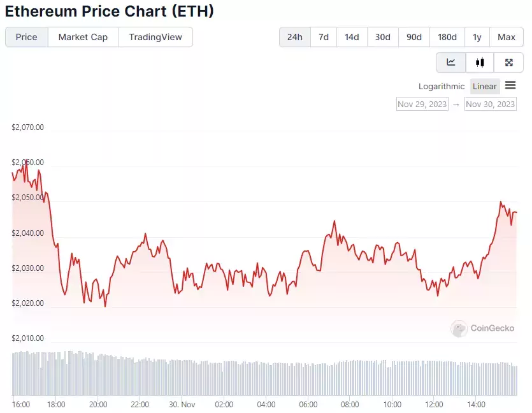This screenshot has height=413, width=532.
Task: Show the Max price history
Action: point(507,37)
